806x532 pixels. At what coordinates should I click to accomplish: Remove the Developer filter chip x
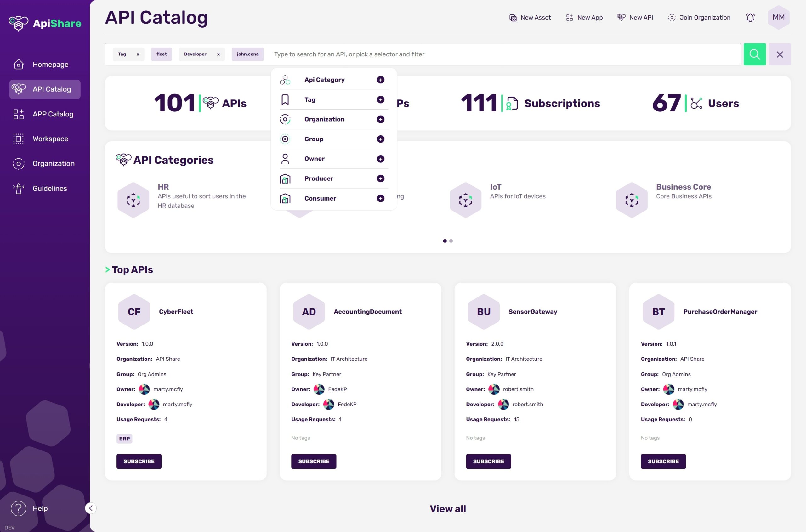coord(218,54)
